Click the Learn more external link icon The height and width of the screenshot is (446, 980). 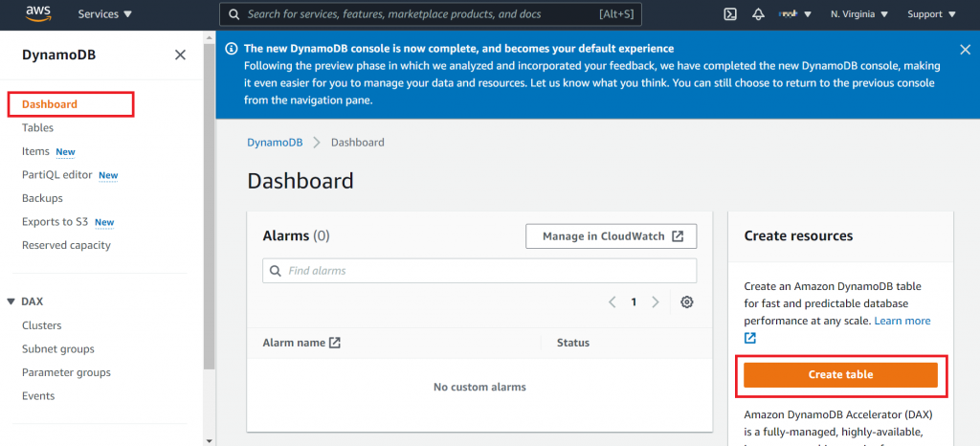[x=750, y=338]
